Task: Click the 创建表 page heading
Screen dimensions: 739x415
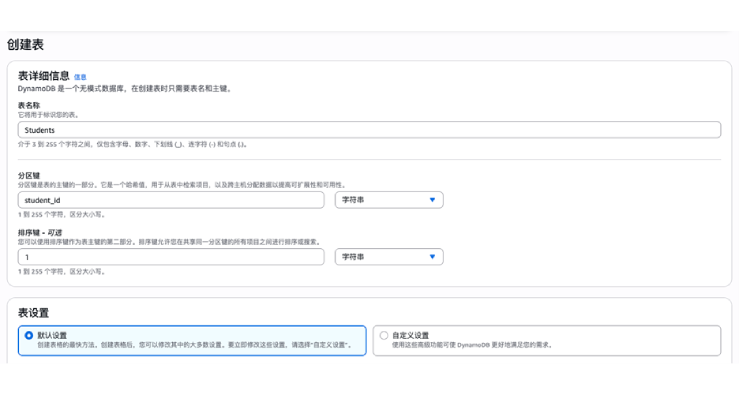Action: (25, 45)
